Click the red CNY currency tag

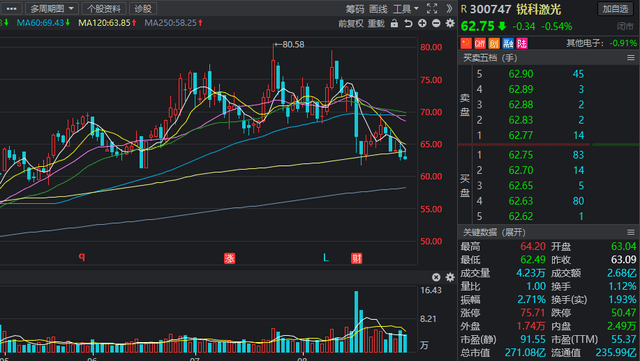[x=480, y=43]
